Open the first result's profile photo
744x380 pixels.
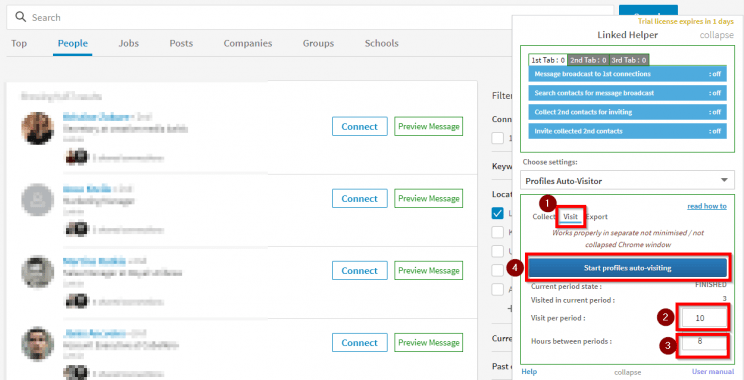[37, 128]
